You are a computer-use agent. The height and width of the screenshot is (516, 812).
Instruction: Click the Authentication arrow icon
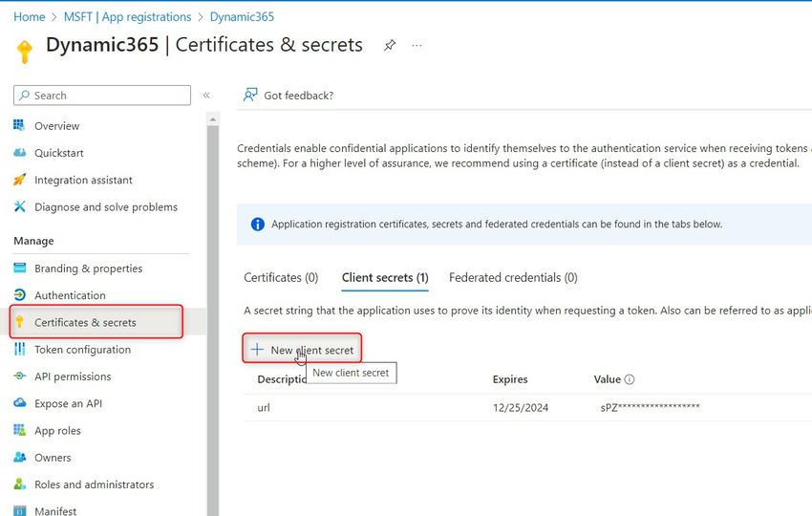pos(19,294)
